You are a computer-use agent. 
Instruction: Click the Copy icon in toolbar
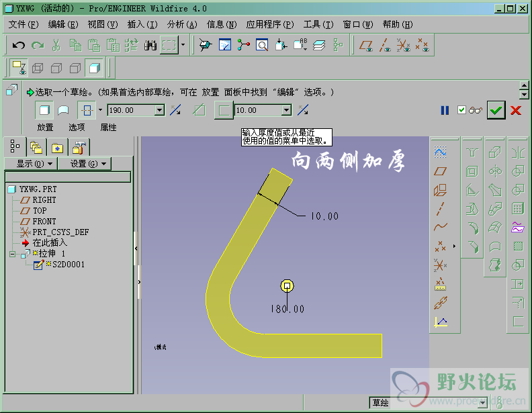[75, 45]
